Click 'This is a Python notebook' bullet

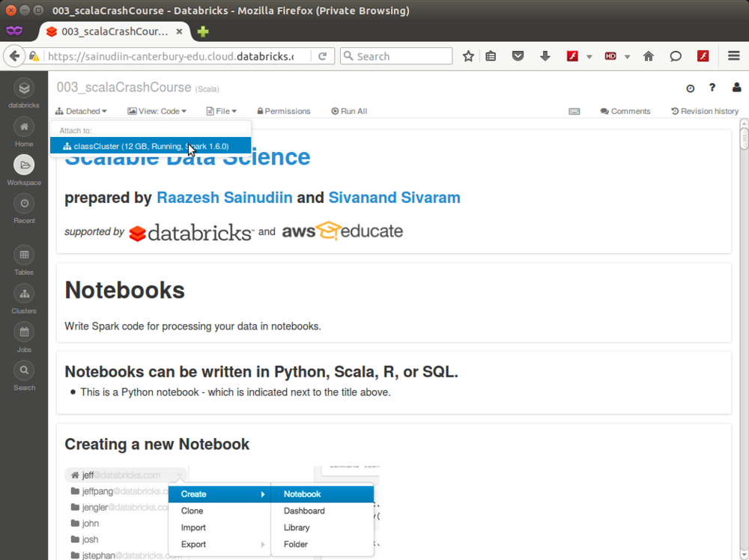click(235, 392)
